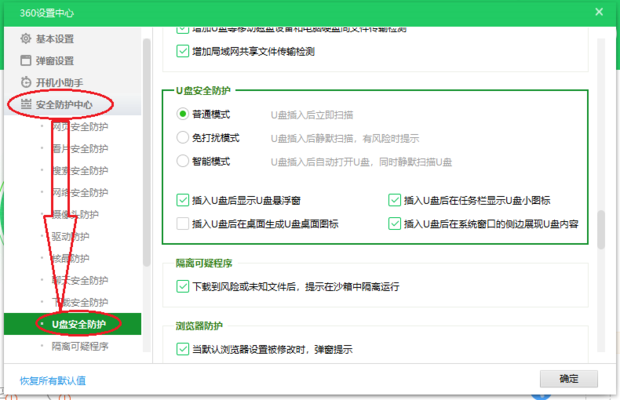This screenshot has height=400, width=620.
Task: Click the 确定 button
Action: tap(569, 379)
